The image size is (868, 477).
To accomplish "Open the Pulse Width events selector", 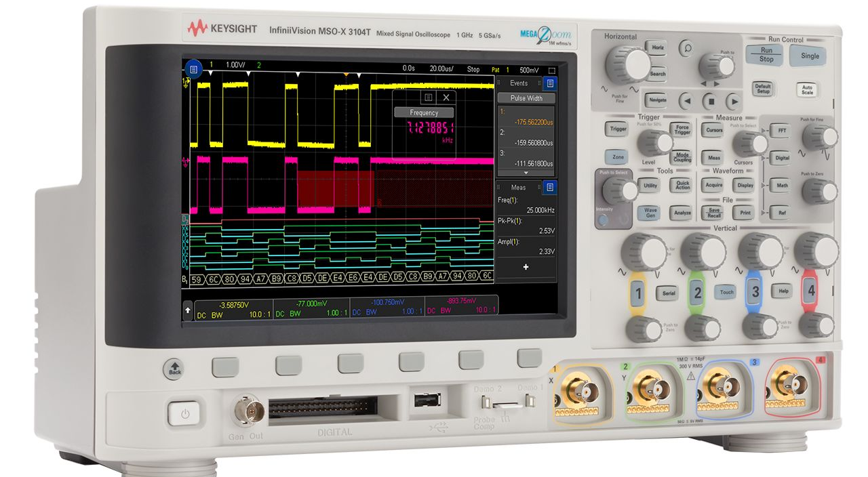I will click(526, 98).
